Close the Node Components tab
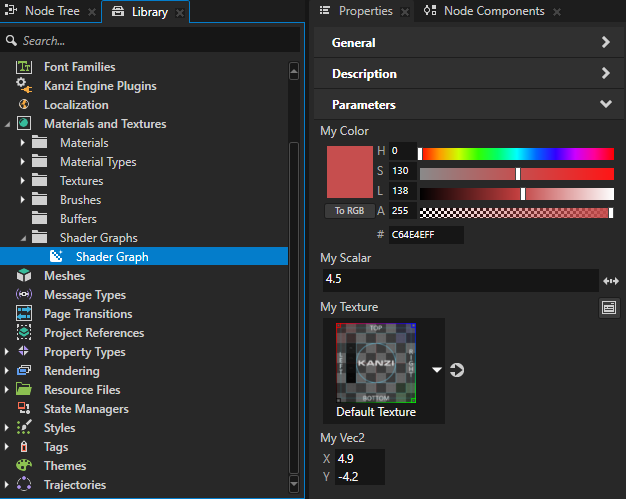This screenshot has height=499, width=626. click(557, 12)
